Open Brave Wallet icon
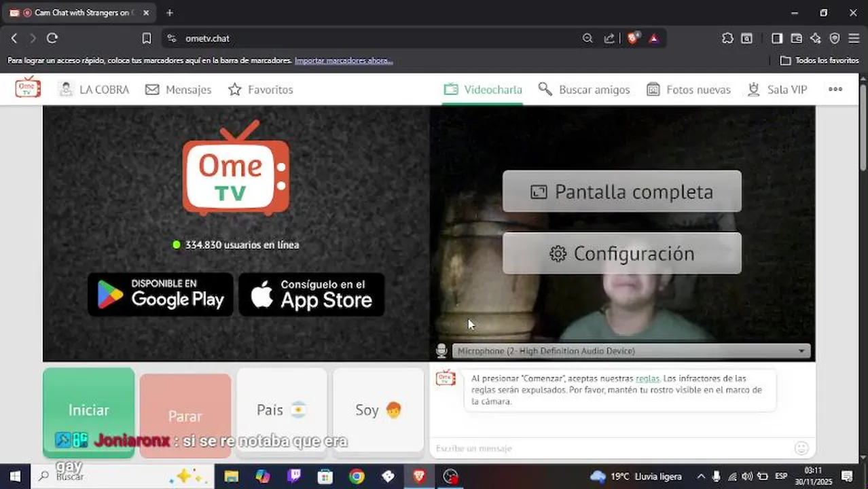 coord(797,39)
